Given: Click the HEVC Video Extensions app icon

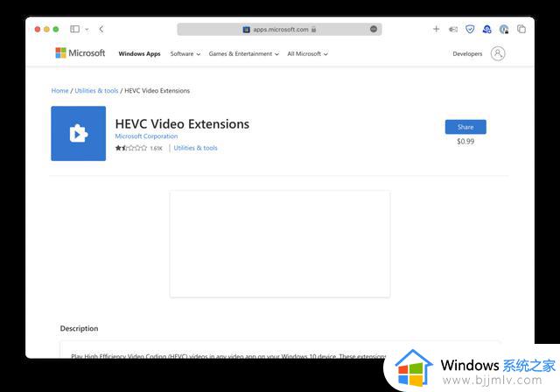Looking at the screenshot, I should (78, 134).
